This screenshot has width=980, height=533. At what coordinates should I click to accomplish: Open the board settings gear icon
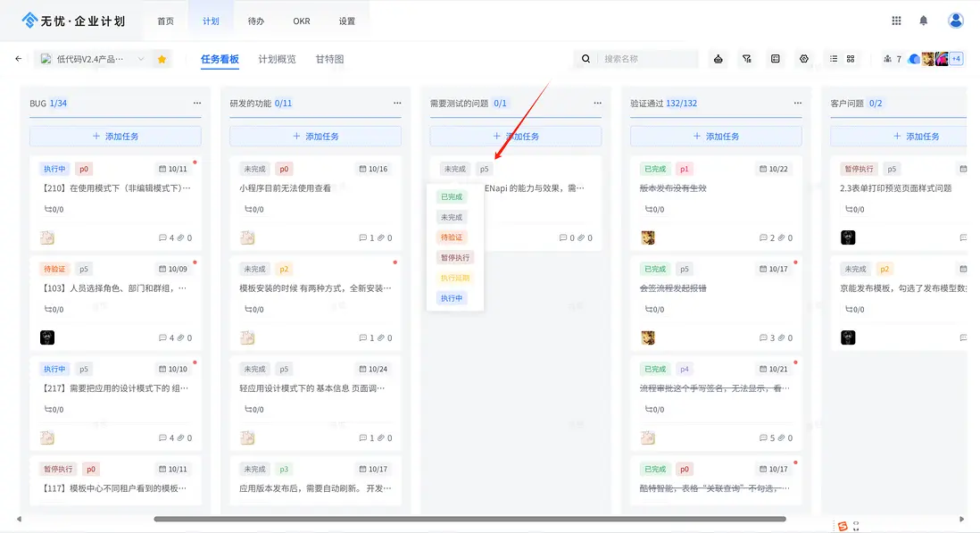pos(803,59)
